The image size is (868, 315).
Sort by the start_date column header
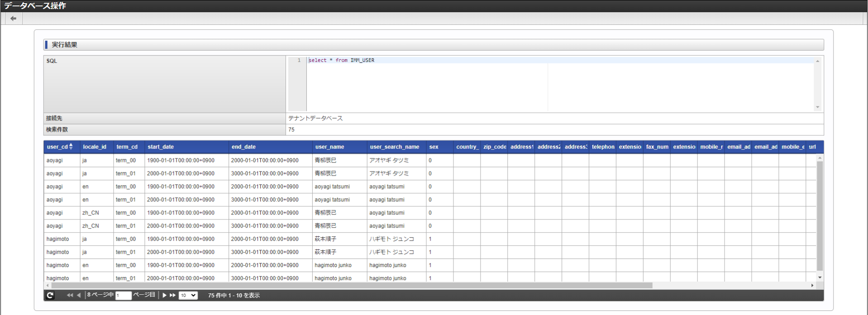point(161,147)
